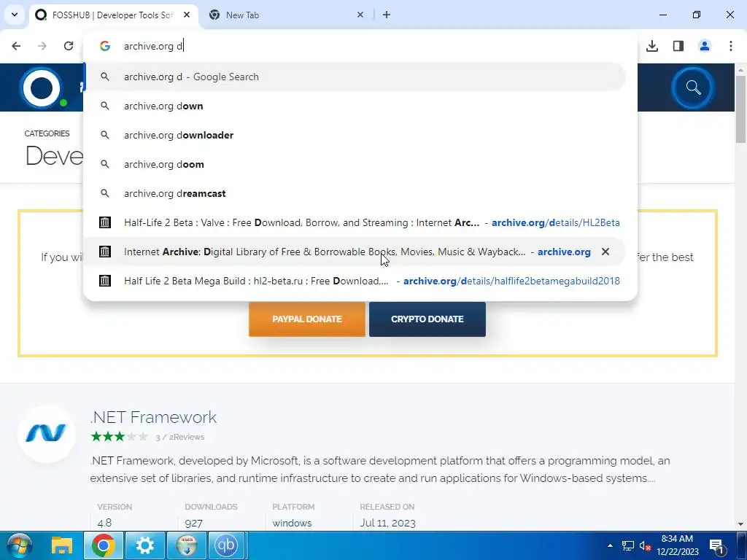Click the CATEGORIES label

pyautogui.click(x=47, y=133)
